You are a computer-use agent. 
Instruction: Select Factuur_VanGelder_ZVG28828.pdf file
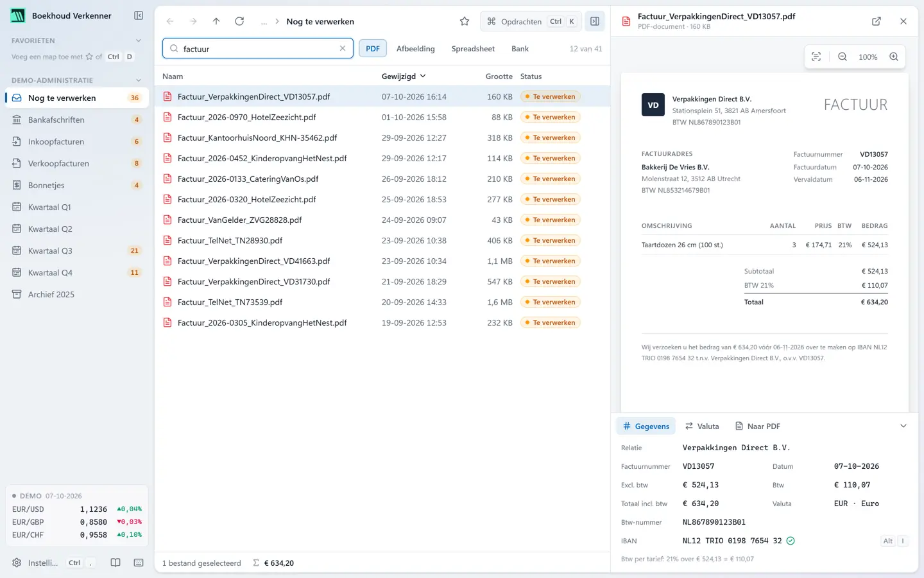(x=382, y=220)
